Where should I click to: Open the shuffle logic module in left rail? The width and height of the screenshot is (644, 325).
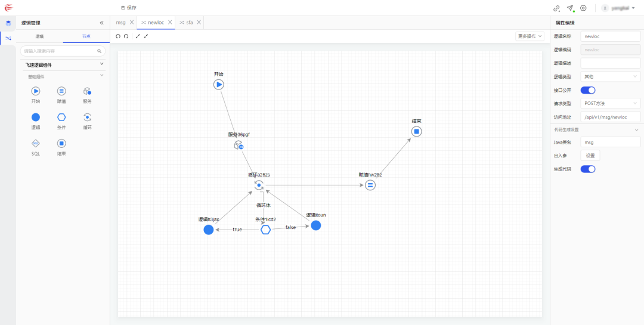coord(8,38)
